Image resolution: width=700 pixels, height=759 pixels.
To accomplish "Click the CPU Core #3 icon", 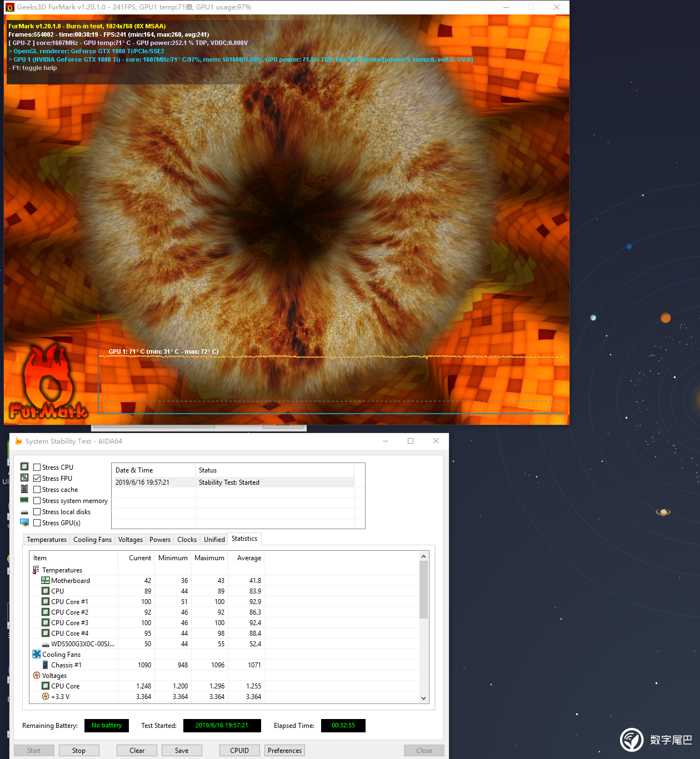I will (46, 622).
